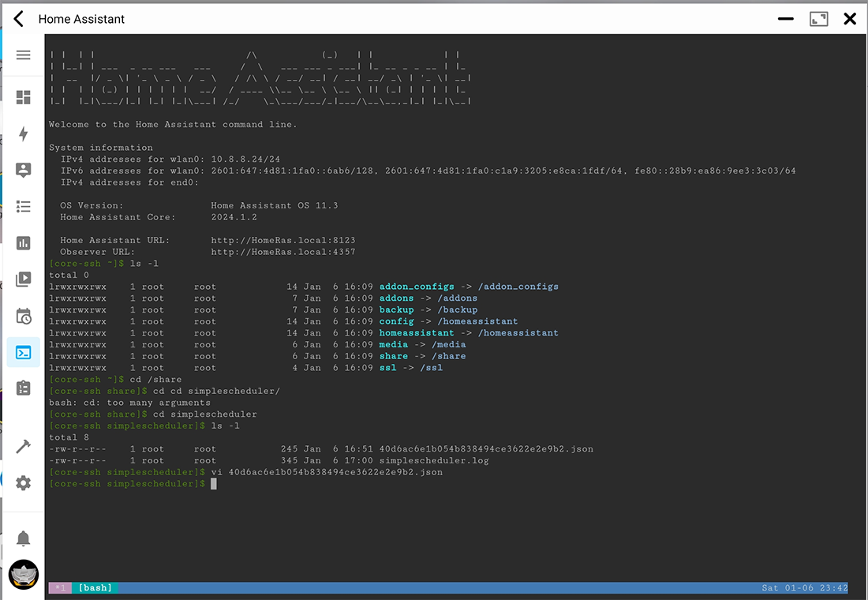Focus the terminal at the command prompt cursor

point(213,483)
